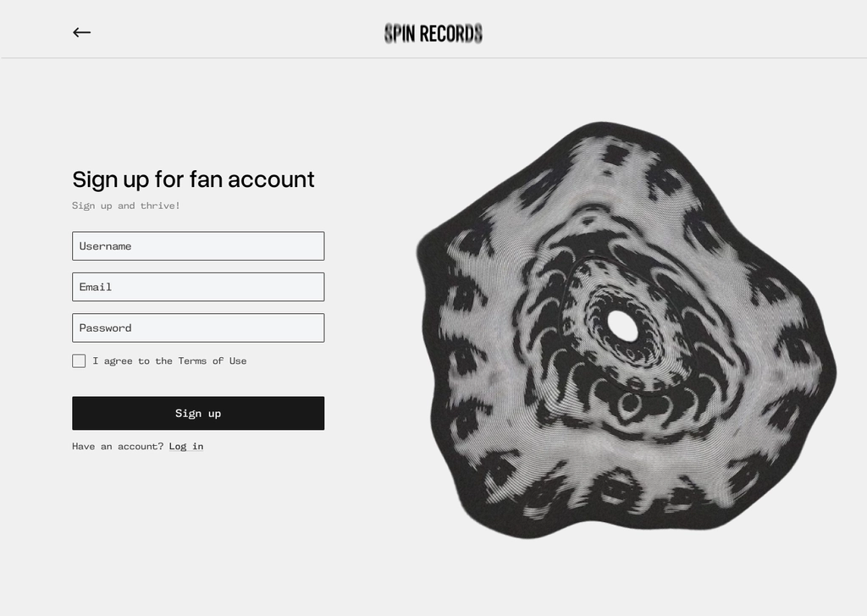Click the center hole of the record image
Viewport: 867px width, 616px height.
coord(623,327)
